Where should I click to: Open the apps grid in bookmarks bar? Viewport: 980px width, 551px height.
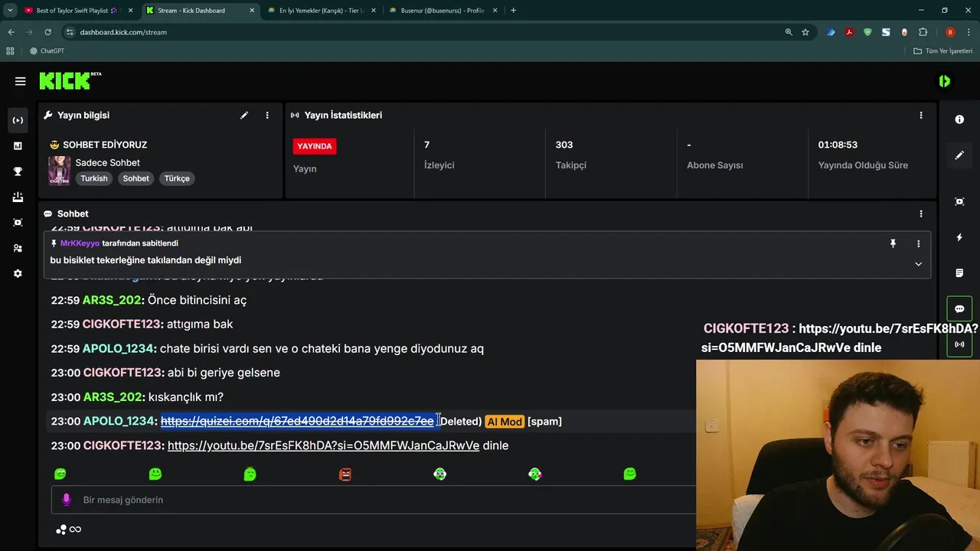10,51
